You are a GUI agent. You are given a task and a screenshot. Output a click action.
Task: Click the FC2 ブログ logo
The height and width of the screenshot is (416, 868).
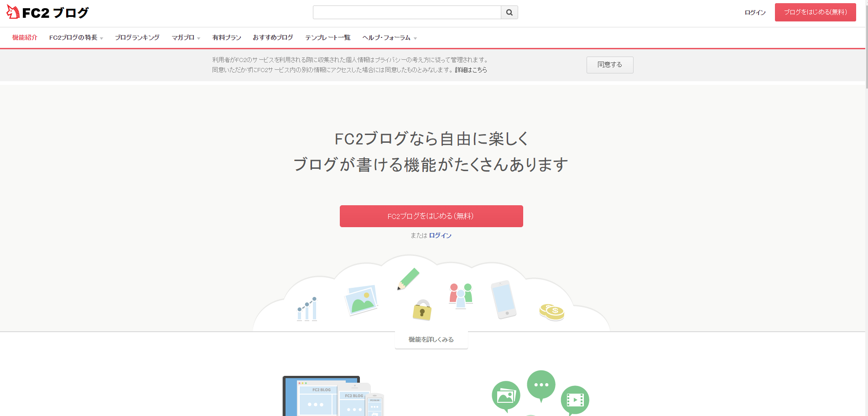47,12
